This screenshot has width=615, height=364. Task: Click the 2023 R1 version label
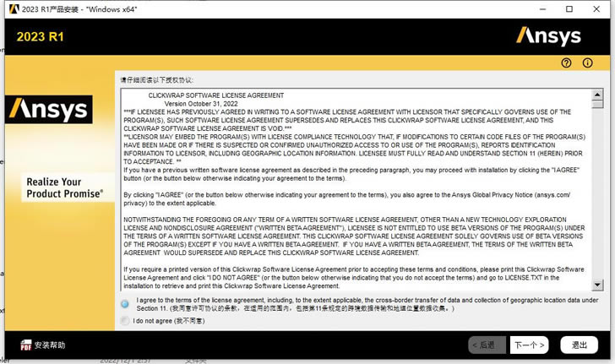[x=40, y=36]
